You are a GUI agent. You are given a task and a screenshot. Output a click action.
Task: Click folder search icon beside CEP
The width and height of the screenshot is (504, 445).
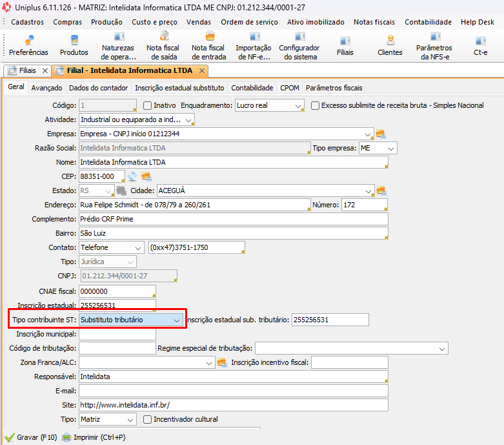146,176
